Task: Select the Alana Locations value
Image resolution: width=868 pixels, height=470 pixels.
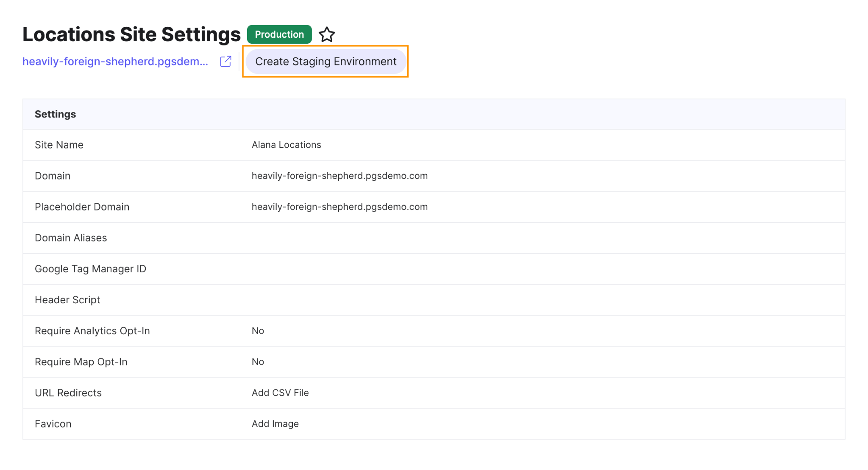Action: coord(286,145)
